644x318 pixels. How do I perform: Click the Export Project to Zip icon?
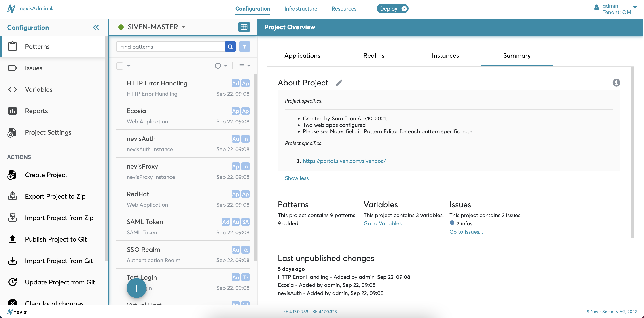pos(12,196)
